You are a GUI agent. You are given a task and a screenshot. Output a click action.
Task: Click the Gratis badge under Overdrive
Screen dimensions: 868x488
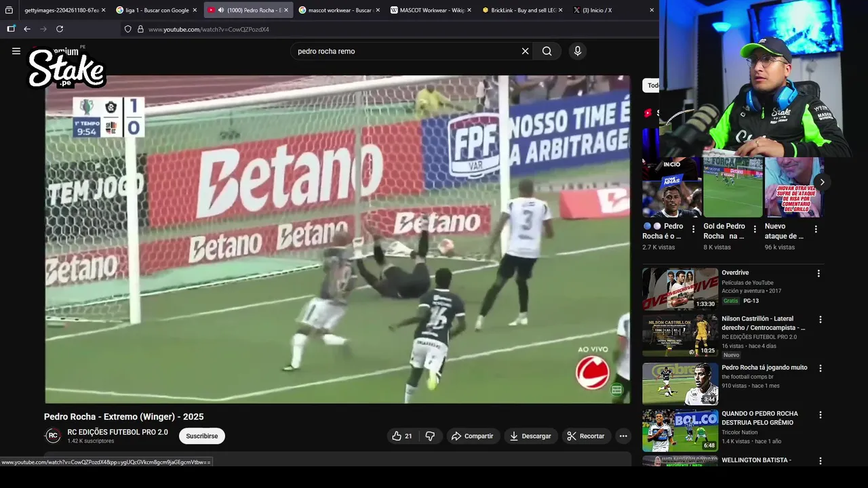[x=730, y=301]
